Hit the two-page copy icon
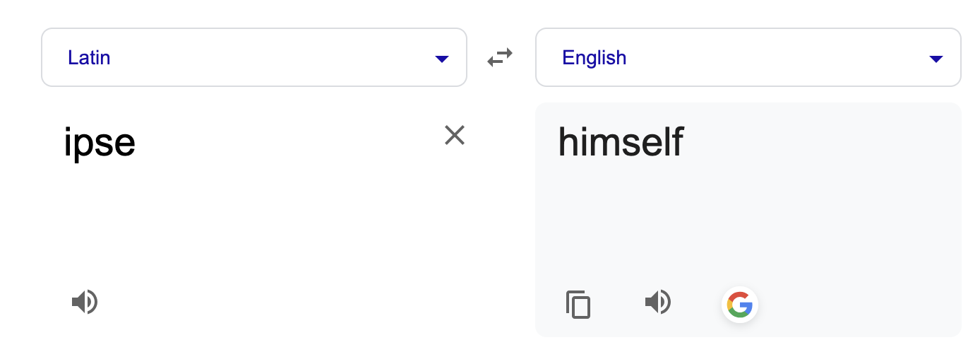 pyautogui.click(x=578, y=305)
